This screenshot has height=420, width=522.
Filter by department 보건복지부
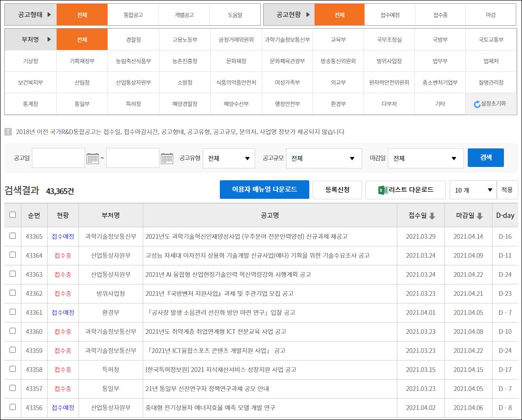pyautogui.click(x=30, y=83)
